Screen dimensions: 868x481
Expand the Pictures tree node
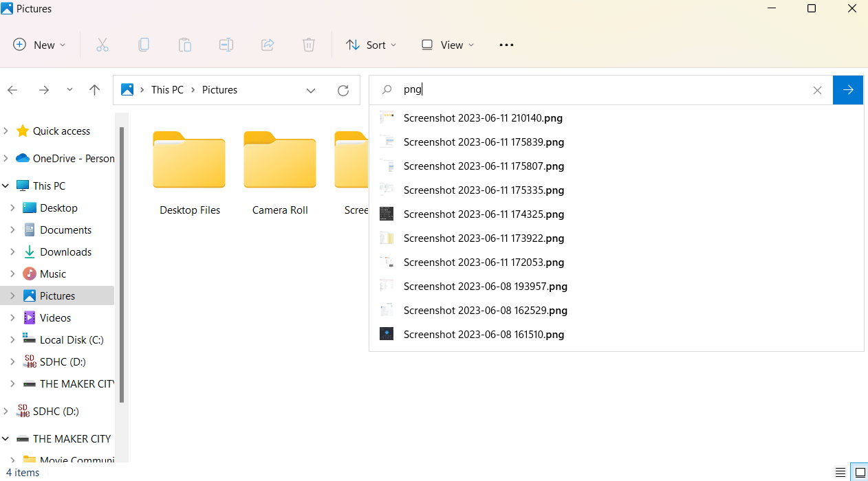pyautogui.click(x=12, y=295)
